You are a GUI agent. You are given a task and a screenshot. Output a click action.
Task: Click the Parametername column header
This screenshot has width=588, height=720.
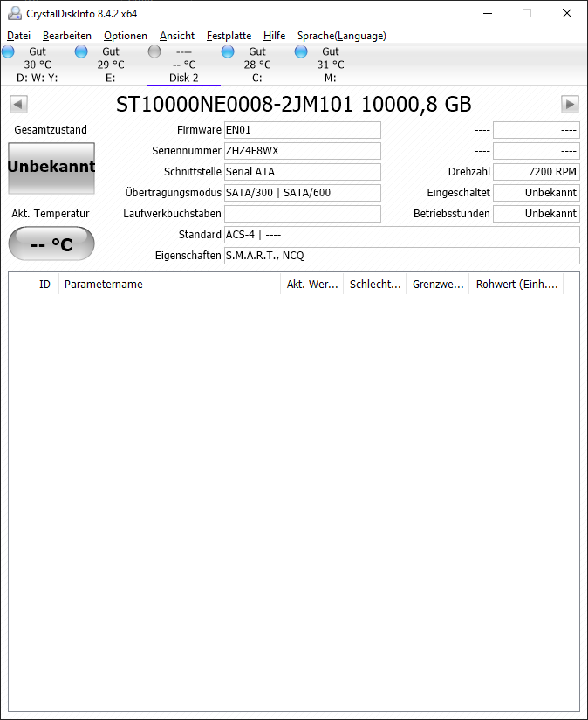tap(169, 285)
